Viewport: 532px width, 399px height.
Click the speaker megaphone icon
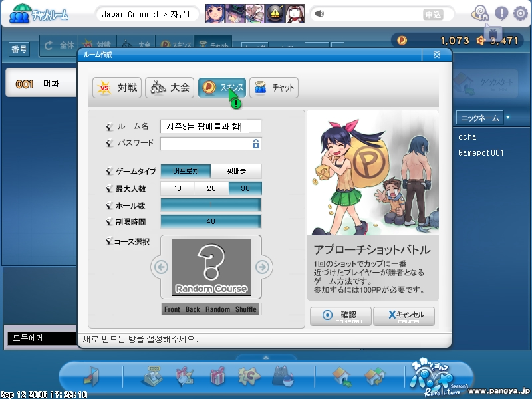point(319,14)
